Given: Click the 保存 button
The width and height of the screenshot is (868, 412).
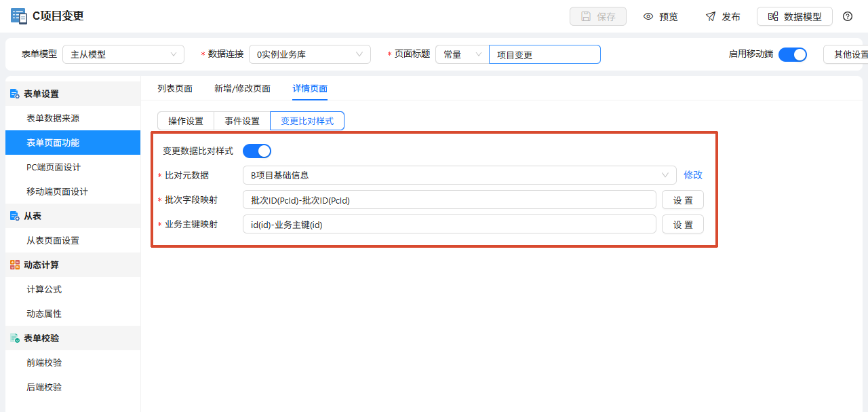Looking at the screenshot, I should coord(598,16).
